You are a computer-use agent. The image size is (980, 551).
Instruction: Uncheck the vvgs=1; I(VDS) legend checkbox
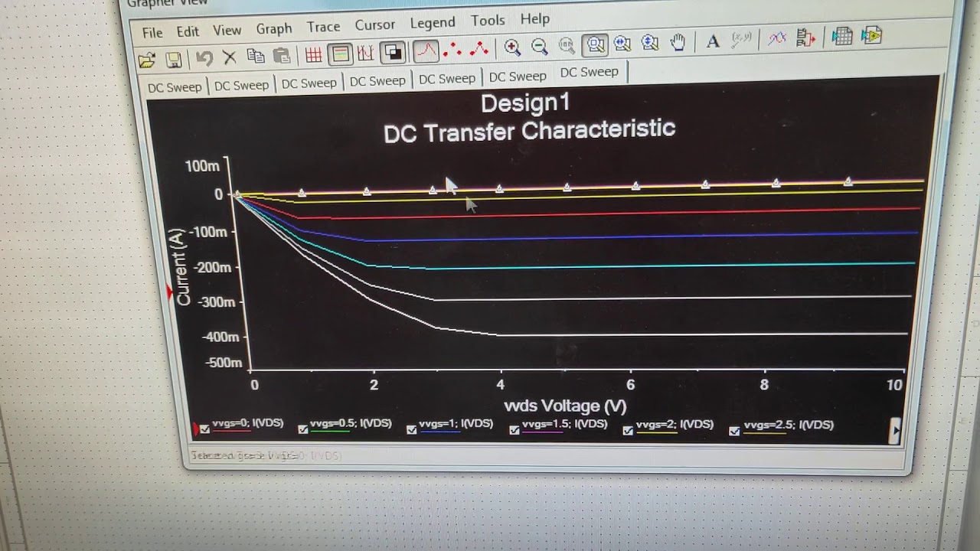(x=412, y=429)
